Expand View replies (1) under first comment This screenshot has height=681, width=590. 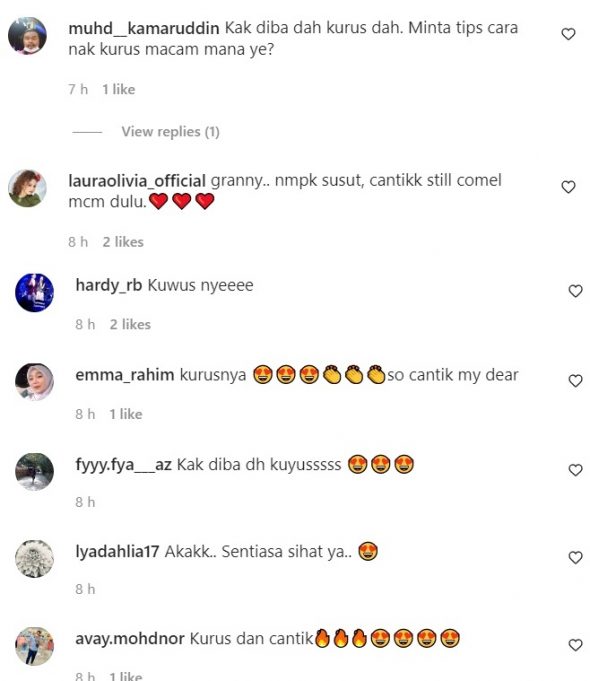(170, 132)
